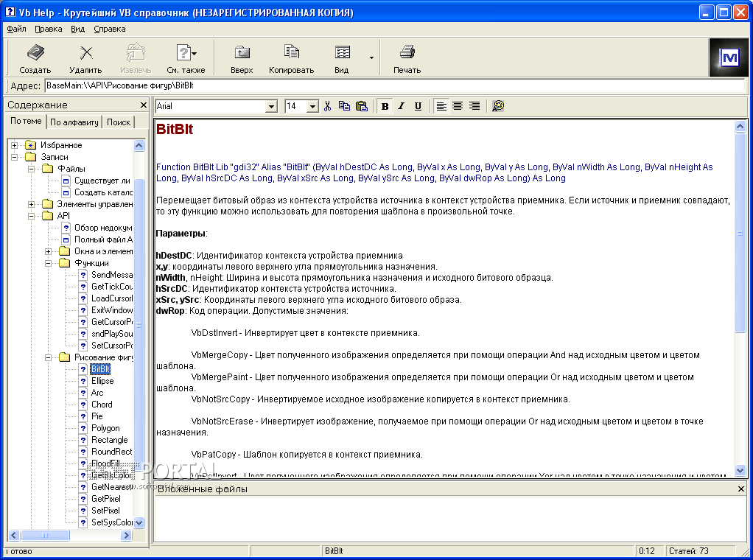Click the red BitBlt article heading
The image size is (753, 560).
(x=175, y=129)
